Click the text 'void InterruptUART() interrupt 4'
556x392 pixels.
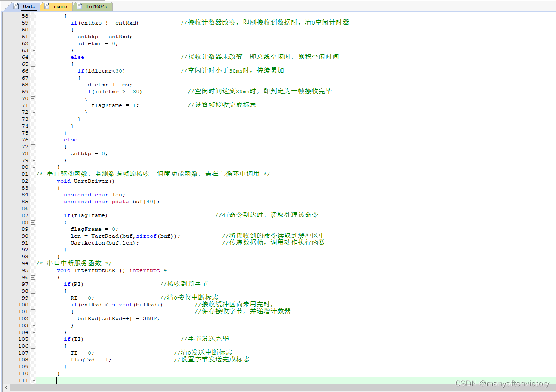click(112, 270)
